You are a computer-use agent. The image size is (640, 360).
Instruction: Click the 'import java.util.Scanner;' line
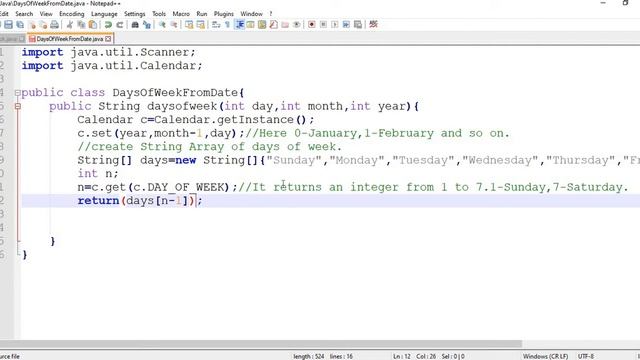109,52
